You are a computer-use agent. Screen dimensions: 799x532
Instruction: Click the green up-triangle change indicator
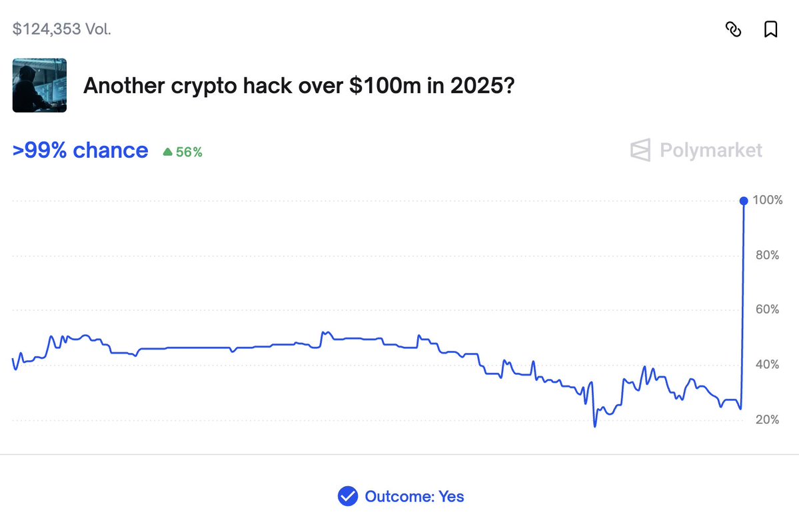click(167, 152)
